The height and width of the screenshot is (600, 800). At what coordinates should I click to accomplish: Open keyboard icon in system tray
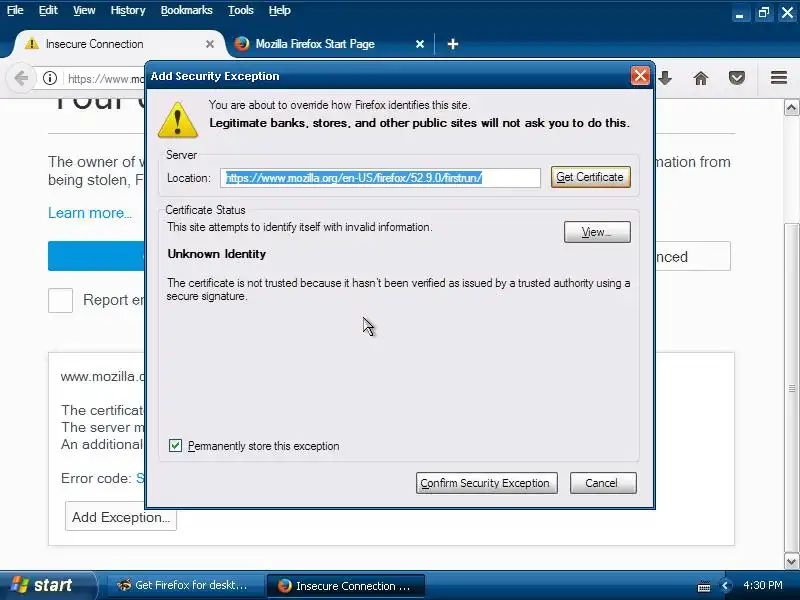[704, 586]
